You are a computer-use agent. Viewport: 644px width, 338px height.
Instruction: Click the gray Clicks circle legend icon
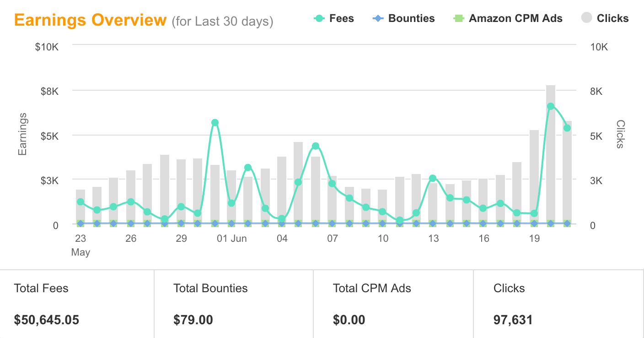tap(586, 18)
